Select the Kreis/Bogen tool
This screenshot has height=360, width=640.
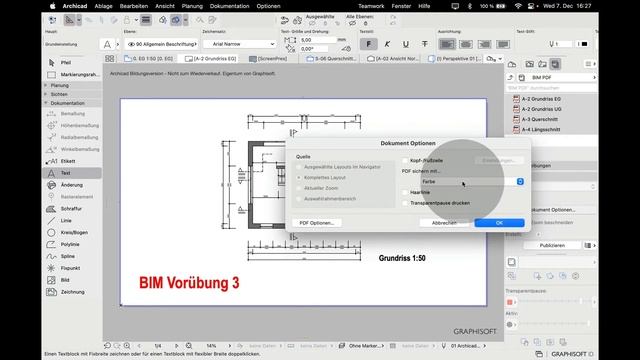point(72,232)
